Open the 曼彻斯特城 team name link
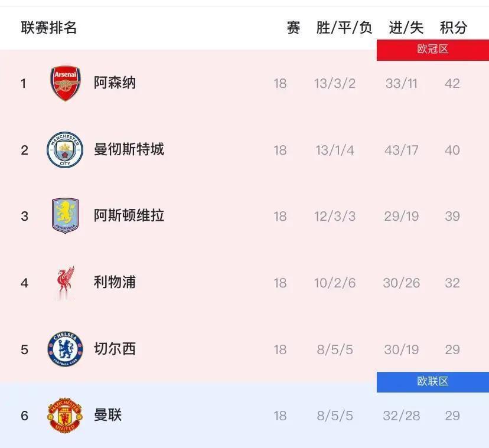Screen dimensions: 489x448 pyautogui.click(x=129, y=149)
